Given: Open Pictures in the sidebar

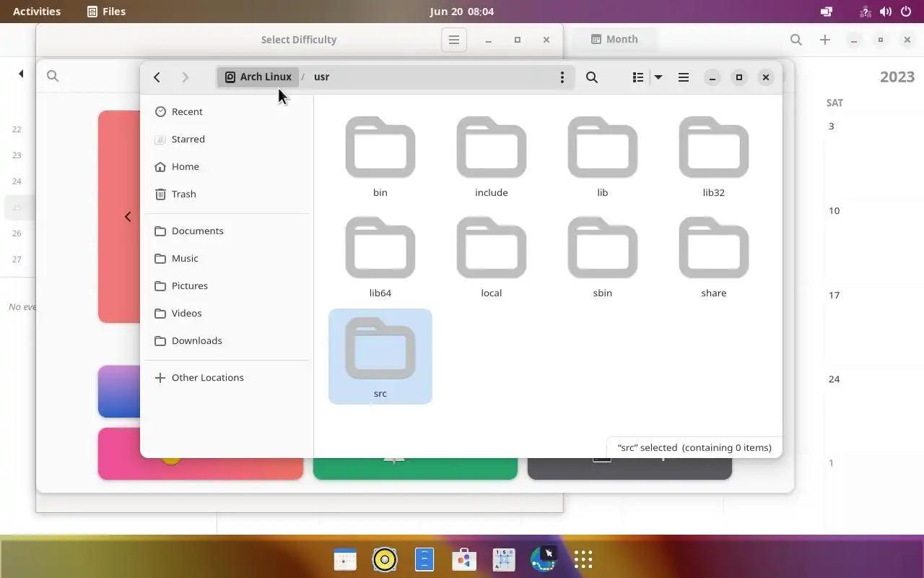Looking at the screenshot, I should [228, 285].
